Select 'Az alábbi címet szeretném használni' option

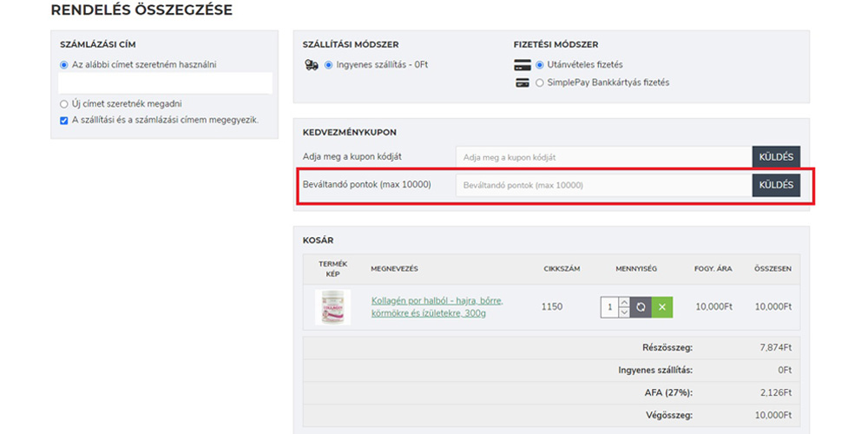coord(64,64)
